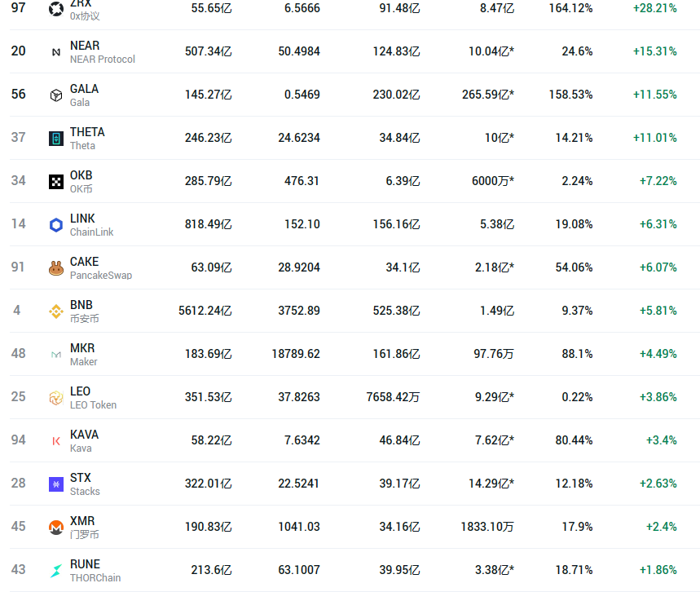This screenshot has height=592, width=700.
Task: Click the Stacks STX icon
Action: (56, 484)
